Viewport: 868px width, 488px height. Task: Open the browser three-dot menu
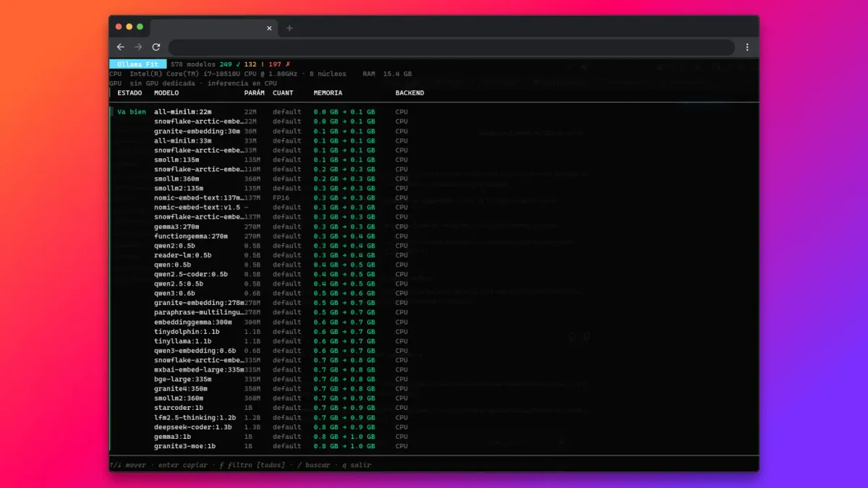pyautogui.click(x=747, y=47)
